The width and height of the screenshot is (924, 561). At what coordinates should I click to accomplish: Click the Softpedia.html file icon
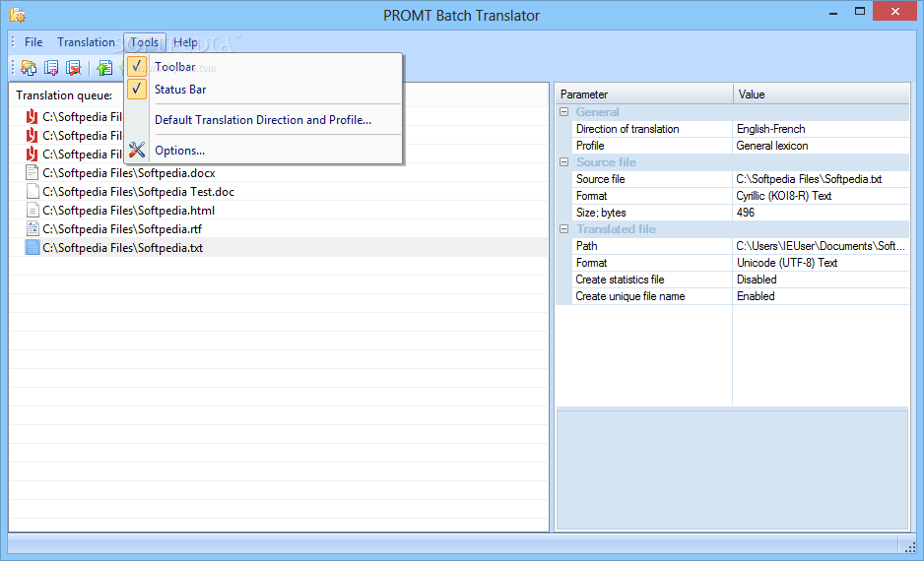[33, 211]
